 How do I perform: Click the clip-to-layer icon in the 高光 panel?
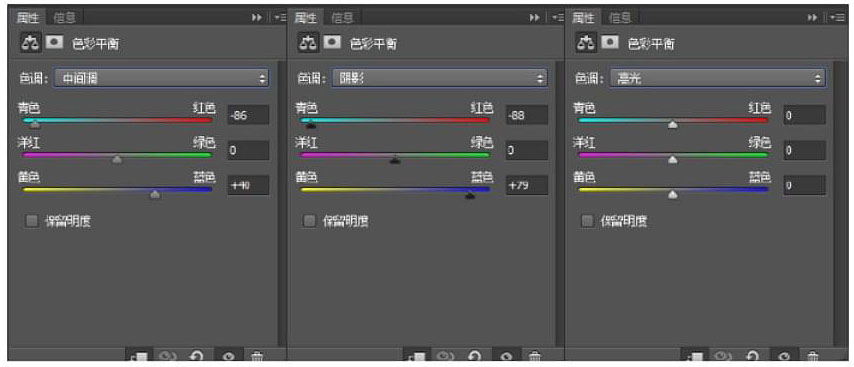tap(695, 357)
